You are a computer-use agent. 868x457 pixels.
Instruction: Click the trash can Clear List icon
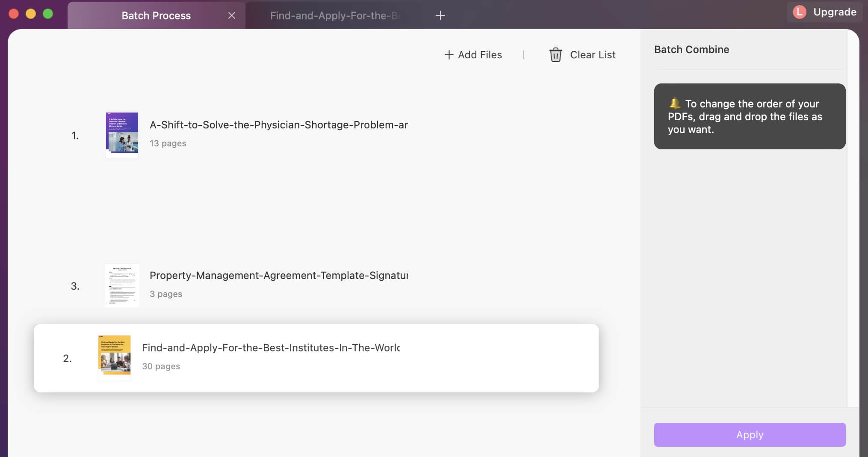pos(555,55)
